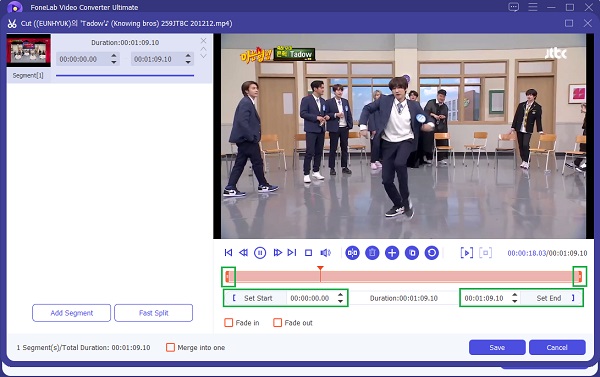Step back one frame
Screen dimensions: 600x377
click(243, 253)
